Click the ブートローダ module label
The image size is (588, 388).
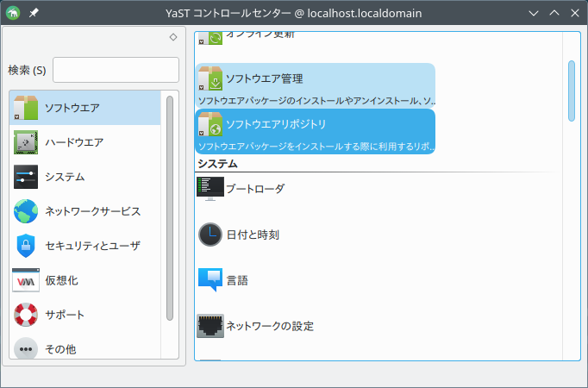pyautogui.click(x=255, y=189)
